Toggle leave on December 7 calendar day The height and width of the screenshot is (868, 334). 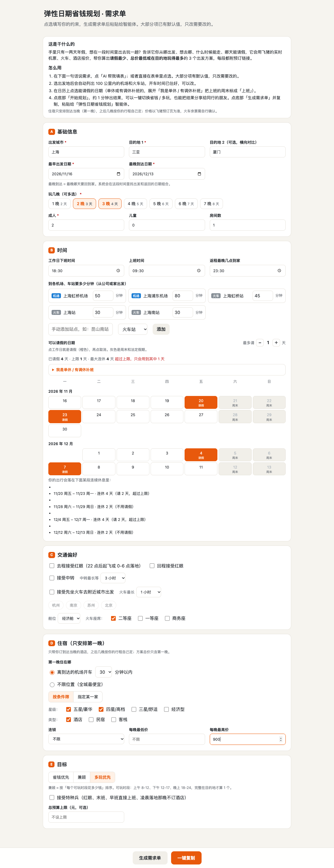[65, 469]
